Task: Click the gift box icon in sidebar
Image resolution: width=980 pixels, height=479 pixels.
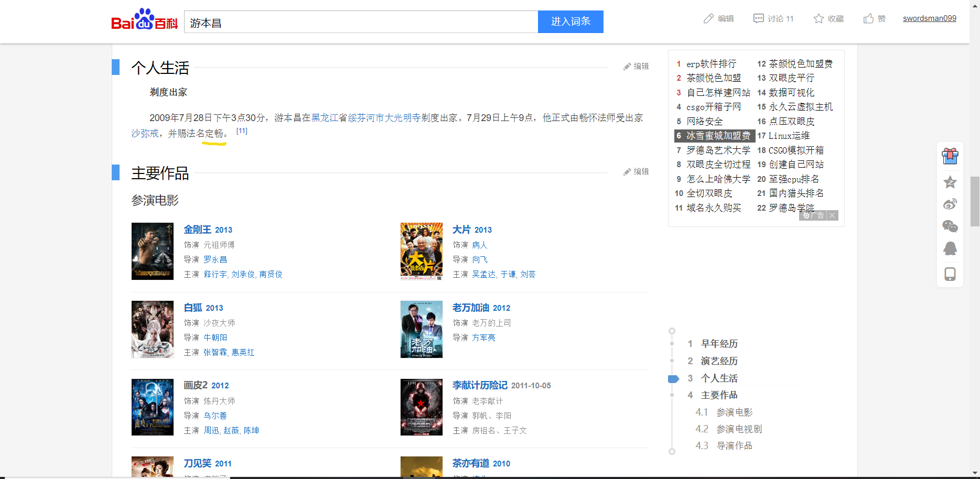Action: click(950, 156)
